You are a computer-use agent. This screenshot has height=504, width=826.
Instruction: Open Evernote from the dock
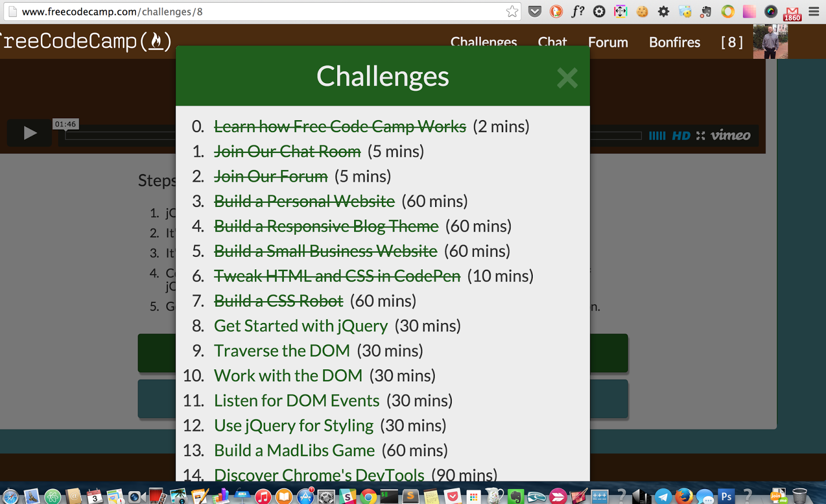(516, 497)
